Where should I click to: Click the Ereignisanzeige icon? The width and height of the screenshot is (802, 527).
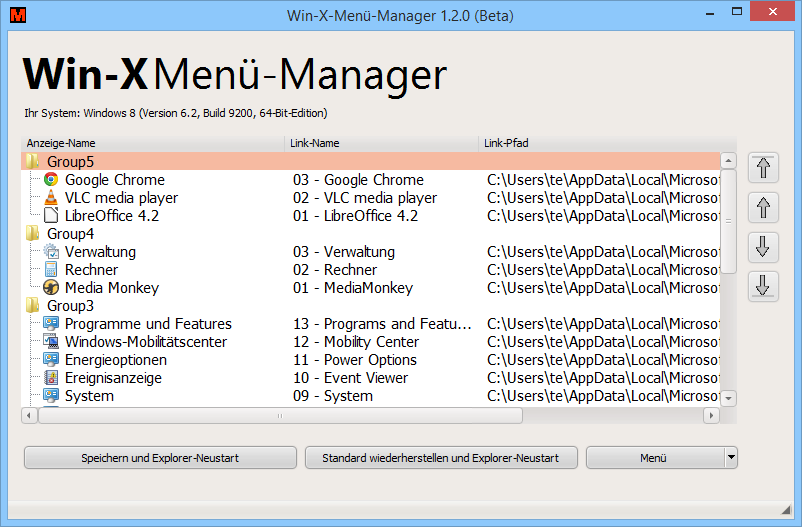[51, 378]
